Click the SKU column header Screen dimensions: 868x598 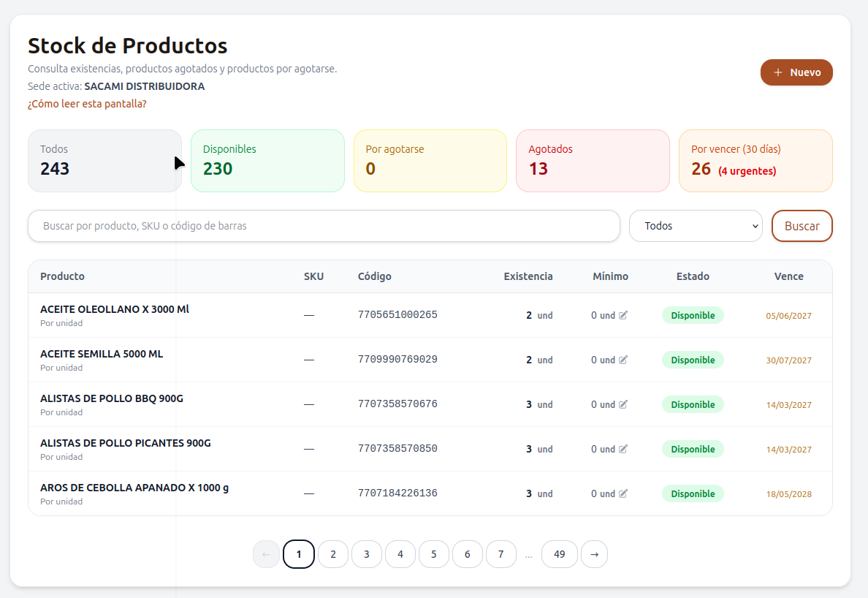pyautogui.click(x=314, y=276)
